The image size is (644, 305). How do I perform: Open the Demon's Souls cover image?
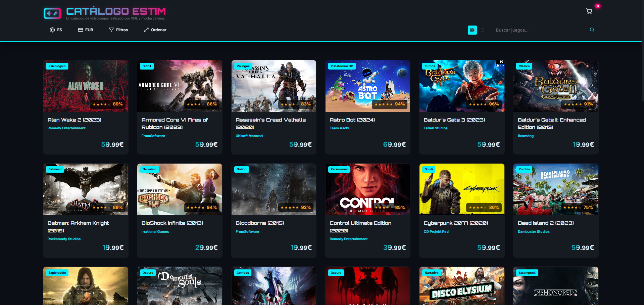coord(180,286)
